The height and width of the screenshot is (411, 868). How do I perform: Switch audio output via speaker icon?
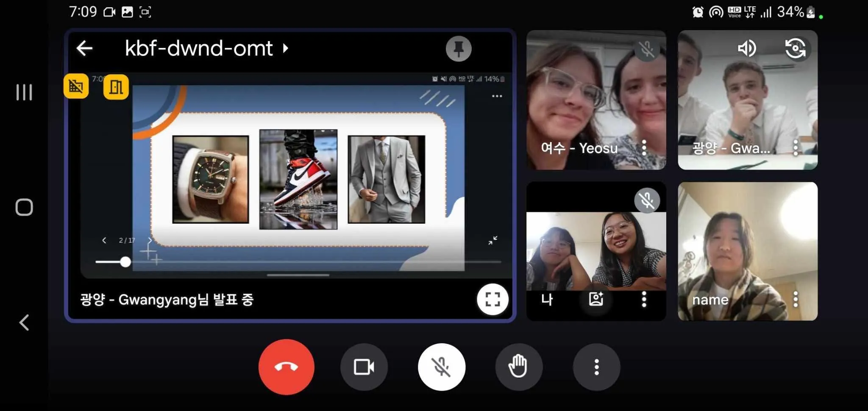(x=747, y=48)
